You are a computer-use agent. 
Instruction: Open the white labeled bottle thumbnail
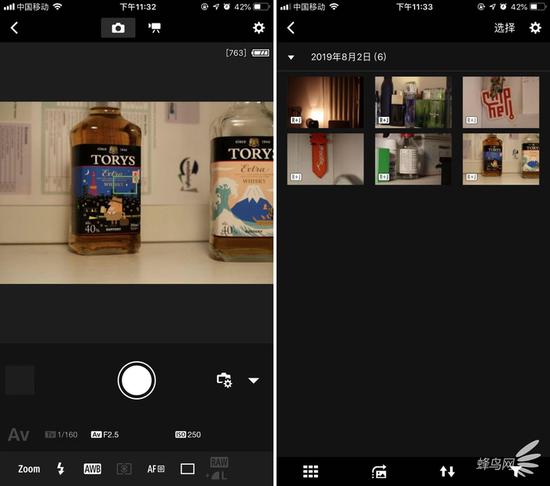coord(413,159)
